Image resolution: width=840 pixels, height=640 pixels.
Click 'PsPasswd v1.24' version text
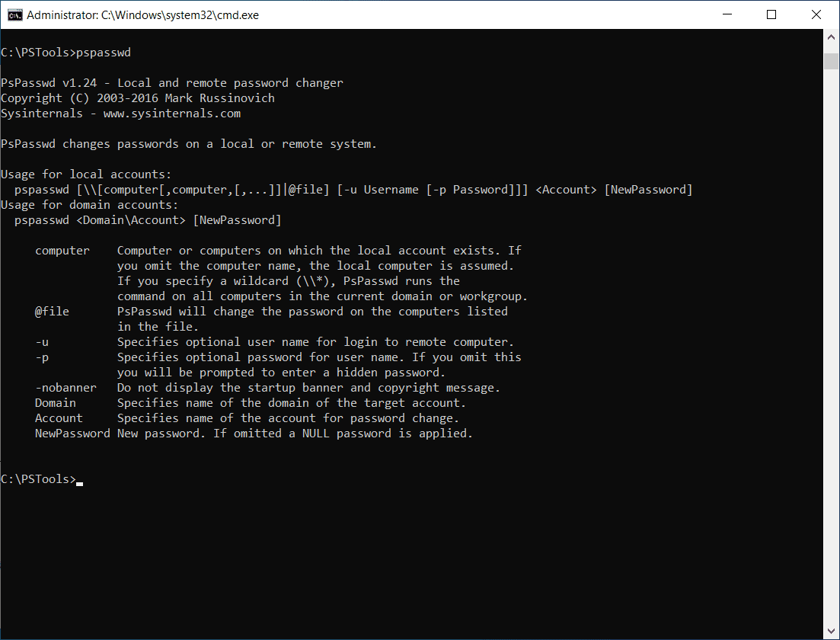(49, 83)
